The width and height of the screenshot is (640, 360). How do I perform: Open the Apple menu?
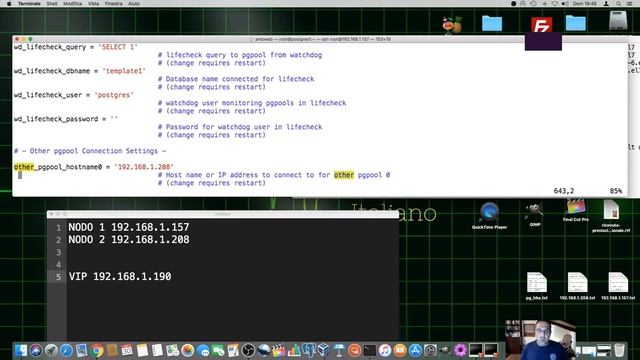pos(9,3)
